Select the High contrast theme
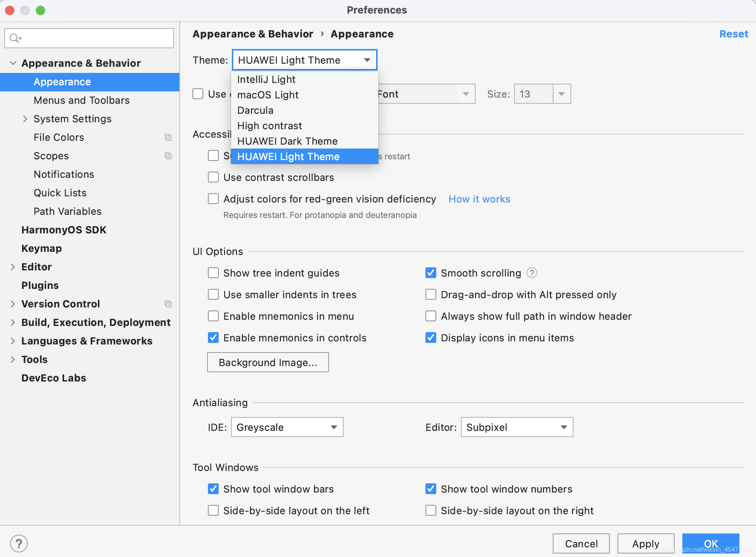Screen dimensions: 756x557 tap(269, 126)
